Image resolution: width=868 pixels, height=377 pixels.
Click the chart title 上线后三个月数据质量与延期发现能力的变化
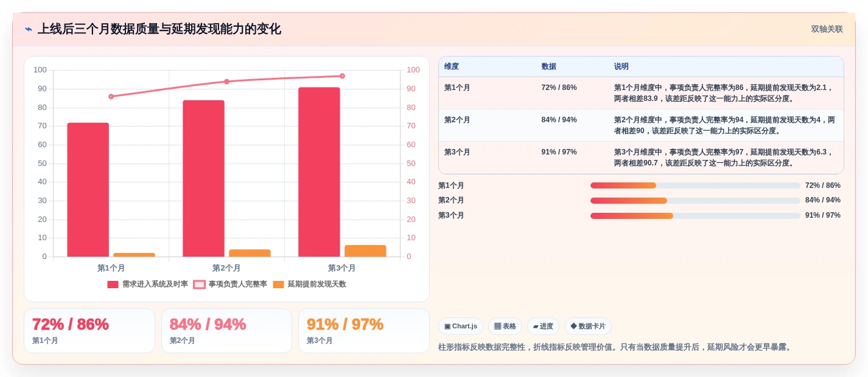(159, 29)
